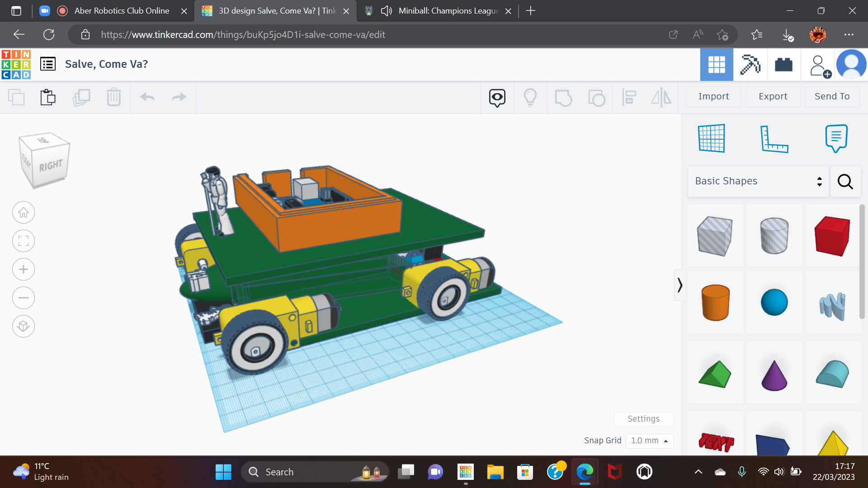Screen dimensions: 868x488
Task: Zoom in with plus button
Action: (x=24, y=269)
